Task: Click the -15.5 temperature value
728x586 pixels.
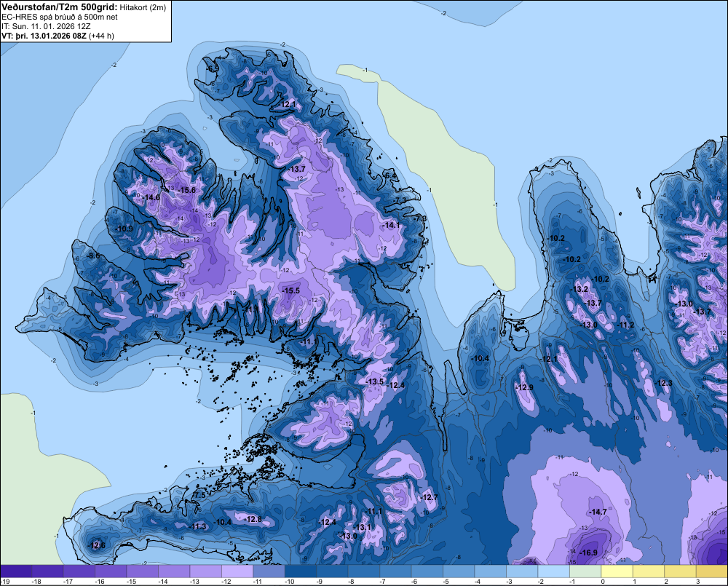Action: tap(290, 290)
